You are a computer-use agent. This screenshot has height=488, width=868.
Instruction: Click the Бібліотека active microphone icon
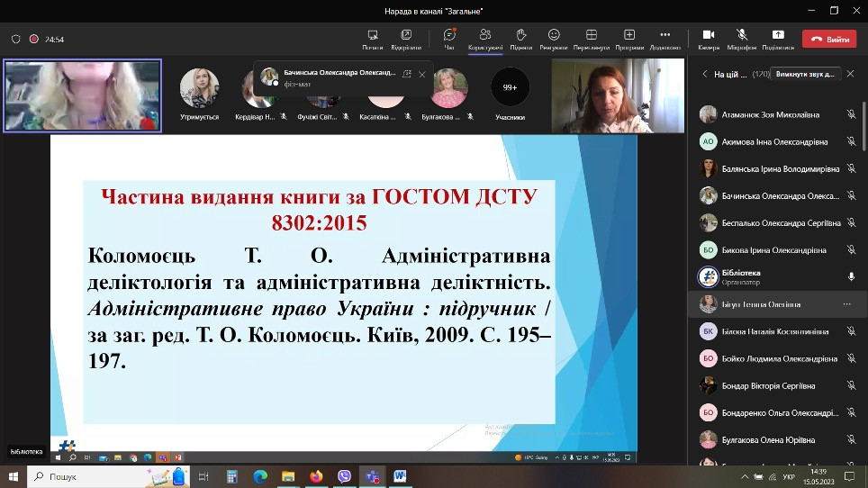tap(852, 277)
